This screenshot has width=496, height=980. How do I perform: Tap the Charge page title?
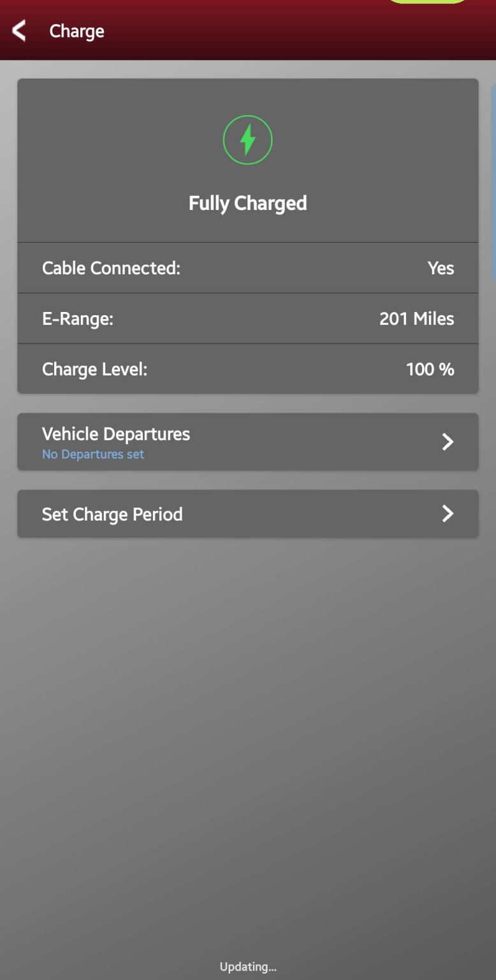pos(77,31)
